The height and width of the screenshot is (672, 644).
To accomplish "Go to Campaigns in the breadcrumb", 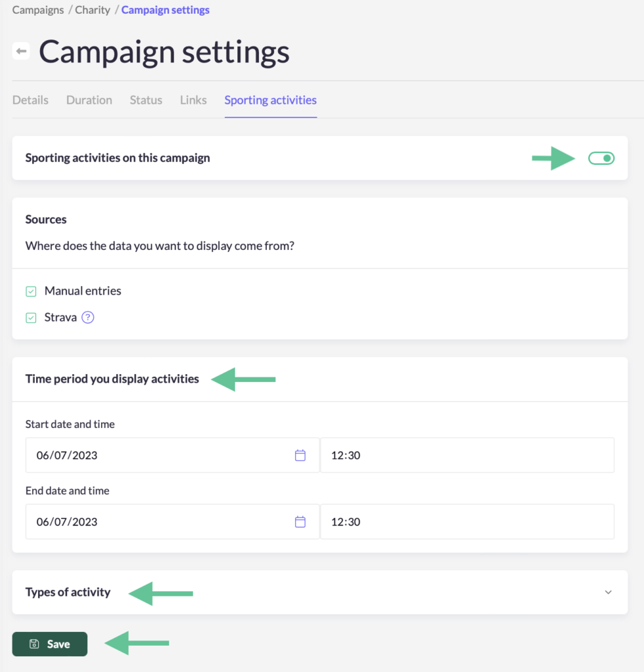I will (x=38, y=10).
